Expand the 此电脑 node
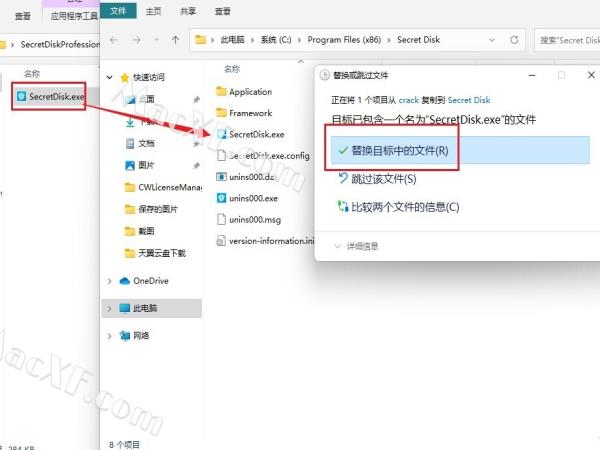Viewport: 600px width, 450px height. click(x=109, y=308)
